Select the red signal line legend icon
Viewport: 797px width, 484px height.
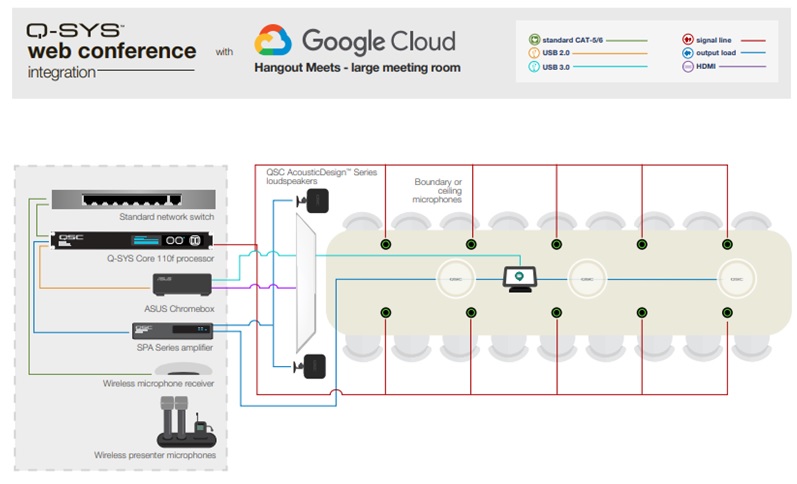(688, 39)
